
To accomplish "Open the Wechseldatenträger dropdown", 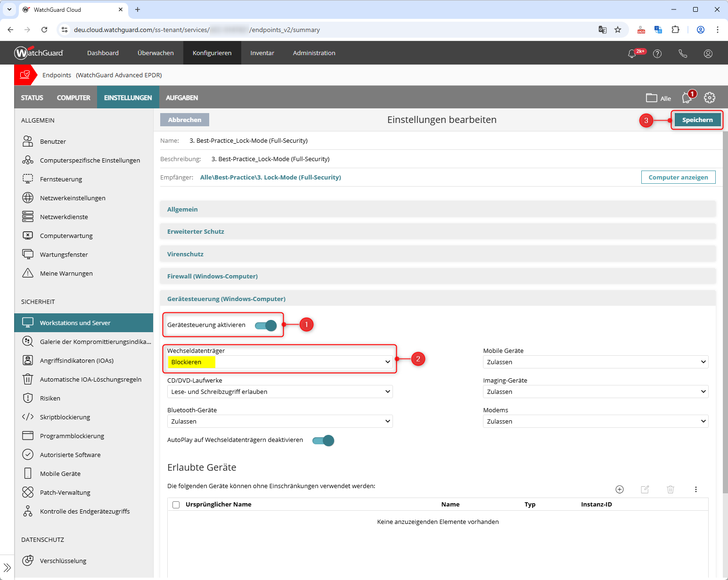I will [280, 362].
